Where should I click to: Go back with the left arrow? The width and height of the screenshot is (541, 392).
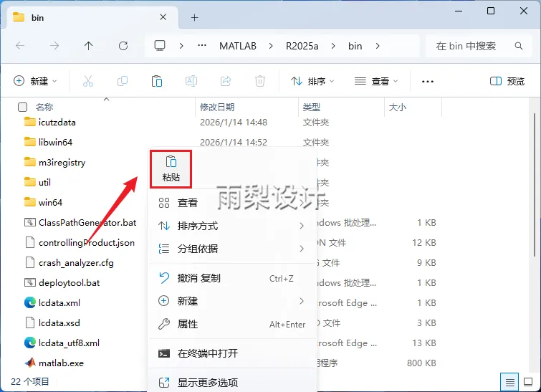click(20, 46)
